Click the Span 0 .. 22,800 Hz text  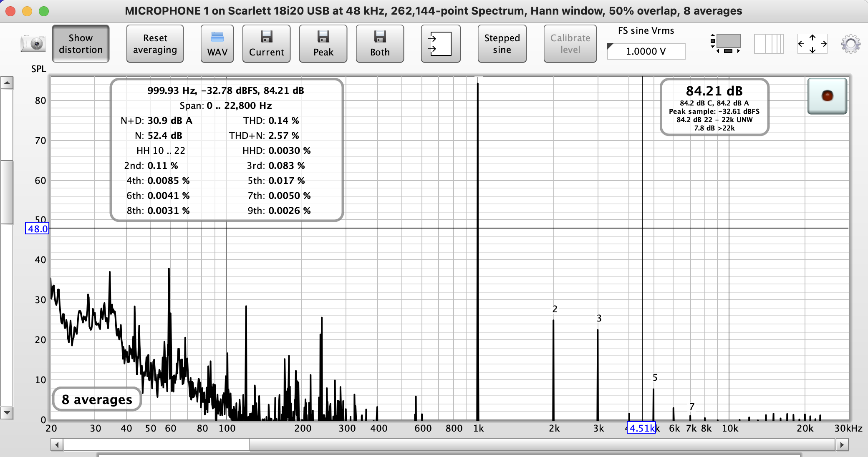click(226, 105)
